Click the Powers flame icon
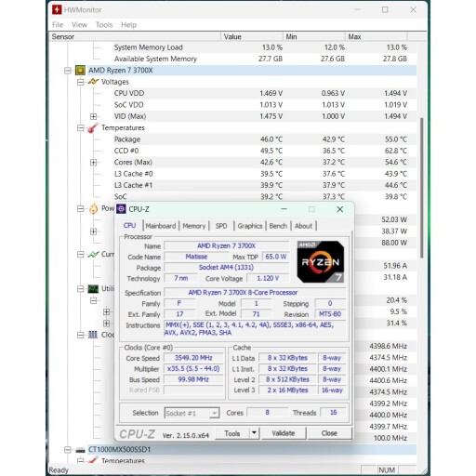 click(93, 208)
